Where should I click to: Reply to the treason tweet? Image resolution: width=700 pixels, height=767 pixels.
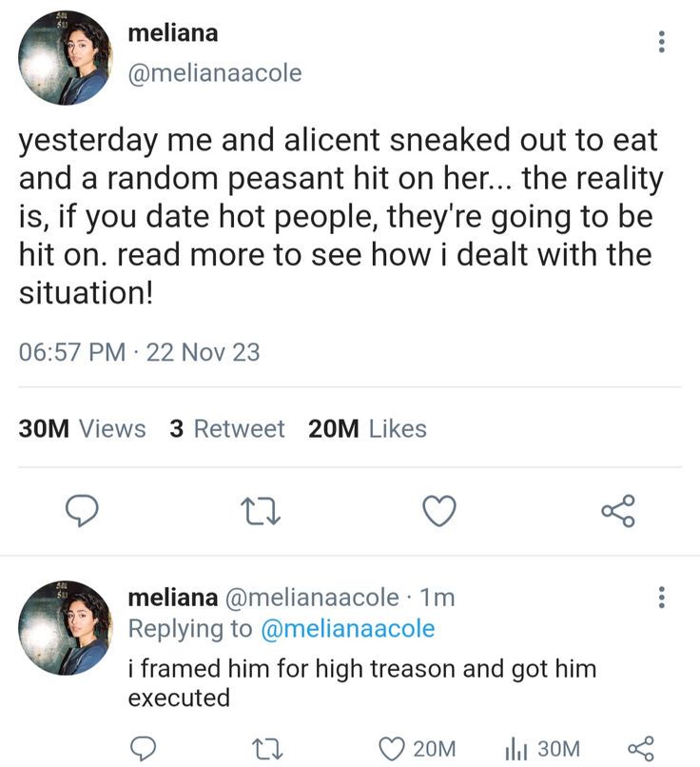pyautogui.click(x=144, y=748)
